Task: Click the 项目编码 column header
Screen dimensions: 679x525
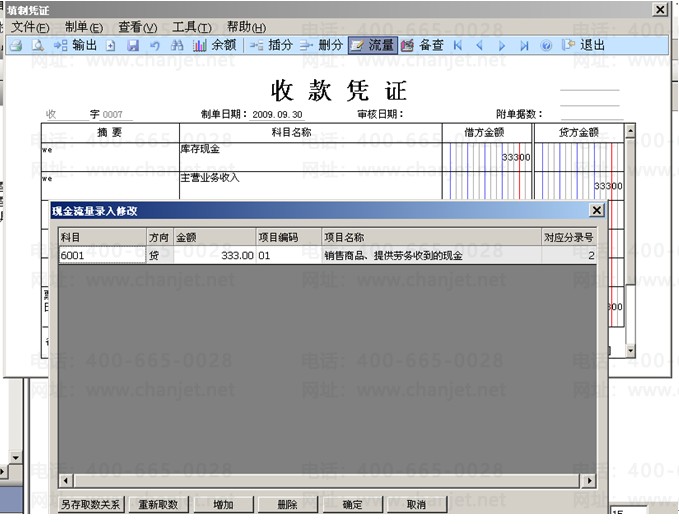Action: coord(289,237)
